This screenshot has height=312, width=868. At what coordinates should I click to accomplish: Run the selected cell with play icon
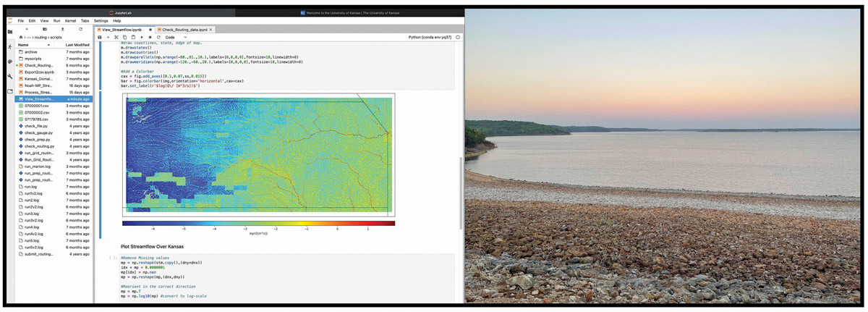pyautogui.click(x=142, y=37)
